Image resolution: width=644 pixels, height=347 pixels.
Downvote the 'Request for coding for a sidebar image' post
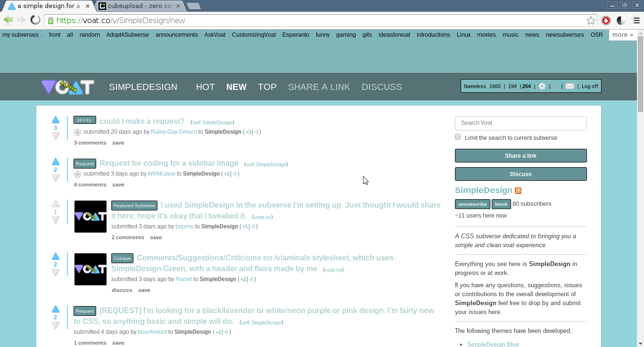tap(56, 178)
